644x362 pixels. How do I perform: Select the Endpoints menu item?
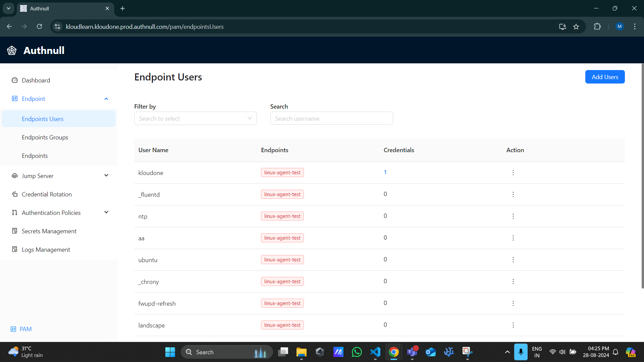click(x=35, y=155)
